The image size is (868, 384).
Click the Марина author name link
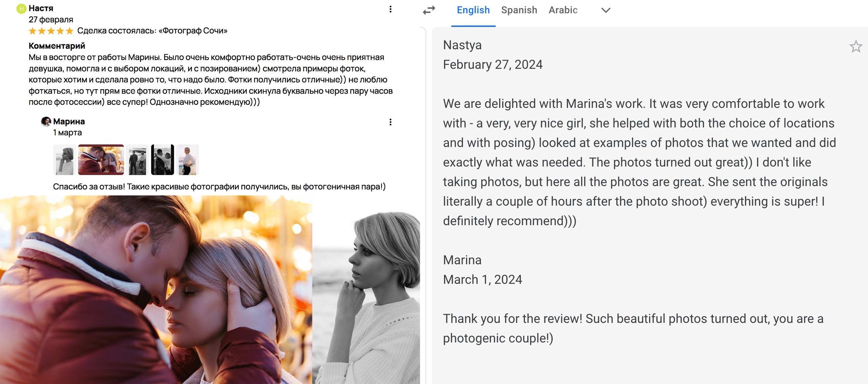[69, 121]
